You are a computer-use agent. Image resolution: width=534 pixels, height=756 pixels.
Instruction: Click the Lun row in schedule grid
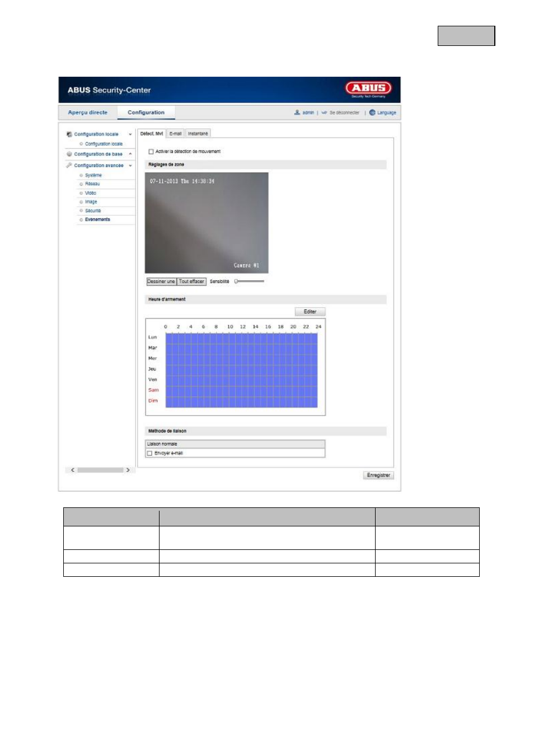point(241,338)
